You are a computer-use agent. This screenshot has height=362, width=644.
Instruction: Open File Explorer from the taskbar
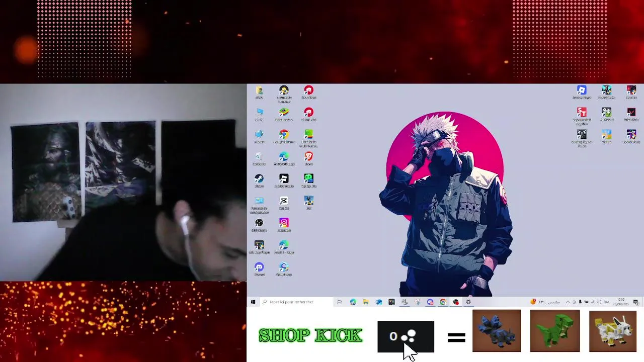pos(366,302)
